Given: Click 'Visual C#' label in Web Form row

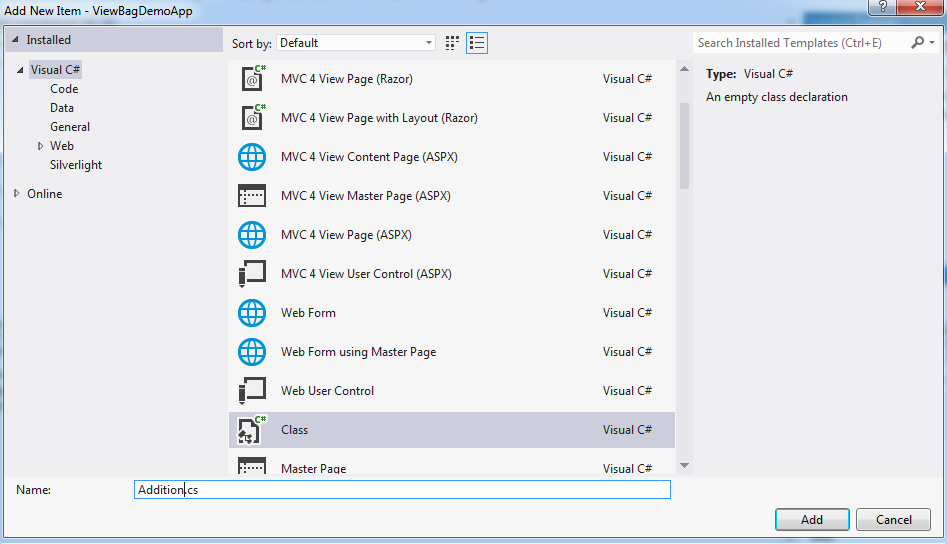Looking at the screenshot, I should coord(627,313).
